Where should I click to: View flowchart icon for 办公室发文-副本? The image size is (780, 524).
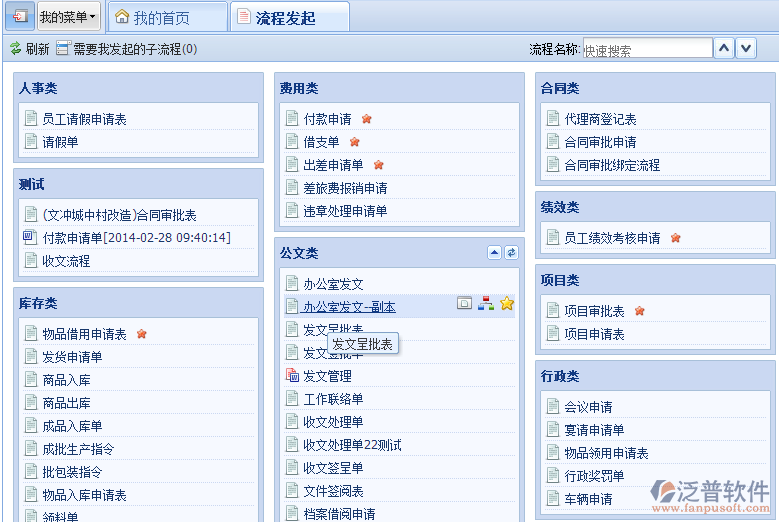[486, 304]
